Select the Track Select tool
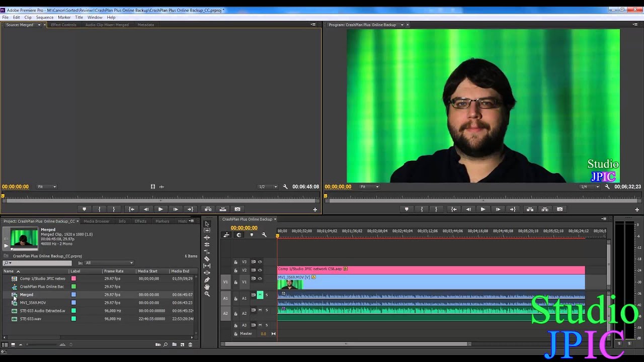The width and height of the screenshot is (644, 362). point(207,231)
